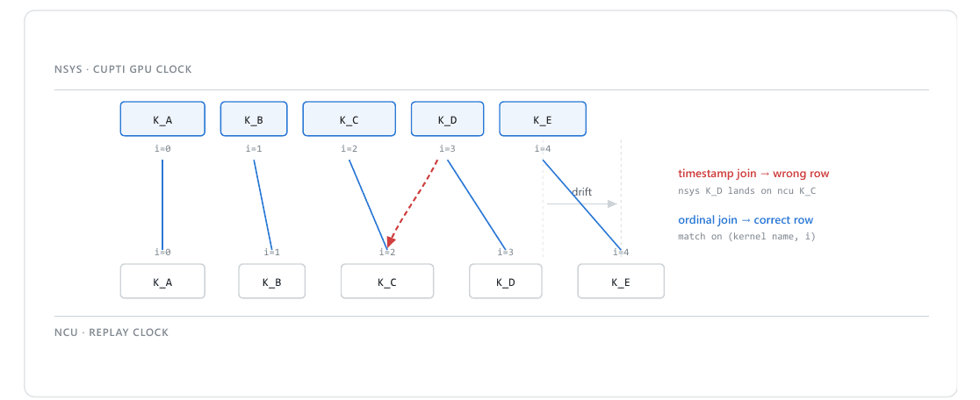Click the top K_E kernel box
Viewport: 980px width, 400px height.
coord(543,118)
